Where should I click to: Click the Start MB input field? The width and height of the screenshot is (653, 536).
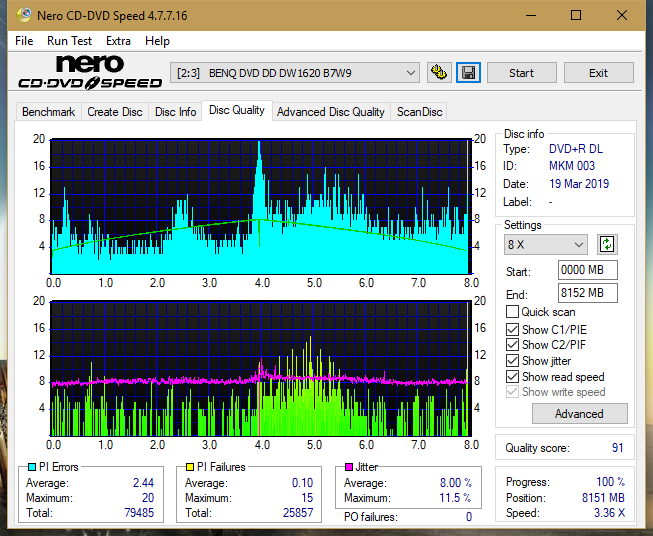[587, 270]
